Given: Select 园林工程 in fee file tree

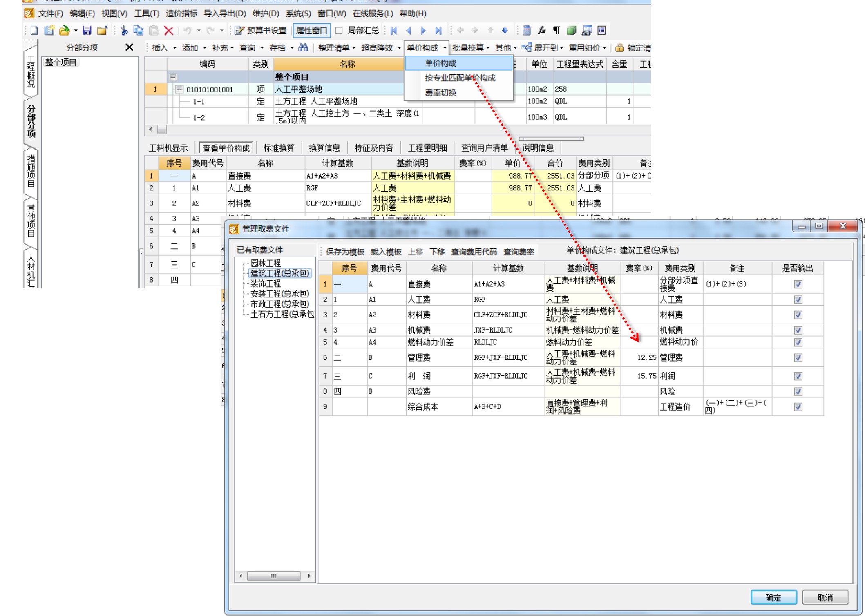Looking at the screenshot, I should click(x=266, y=263).
